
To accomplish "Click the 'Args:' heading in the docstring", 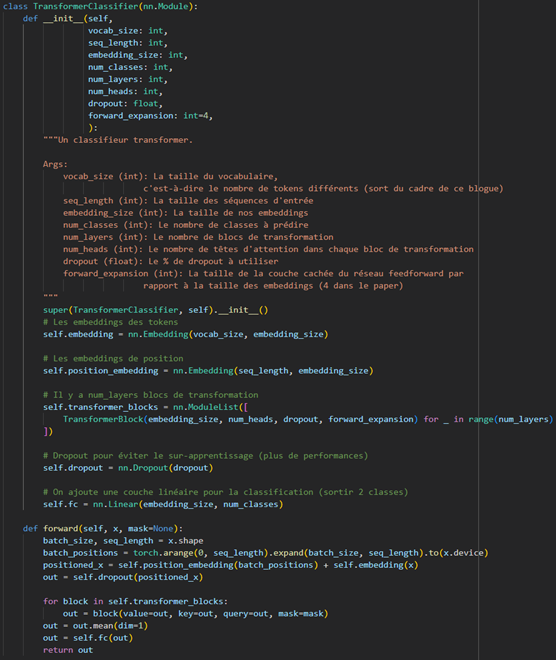I will pos(55,164).
